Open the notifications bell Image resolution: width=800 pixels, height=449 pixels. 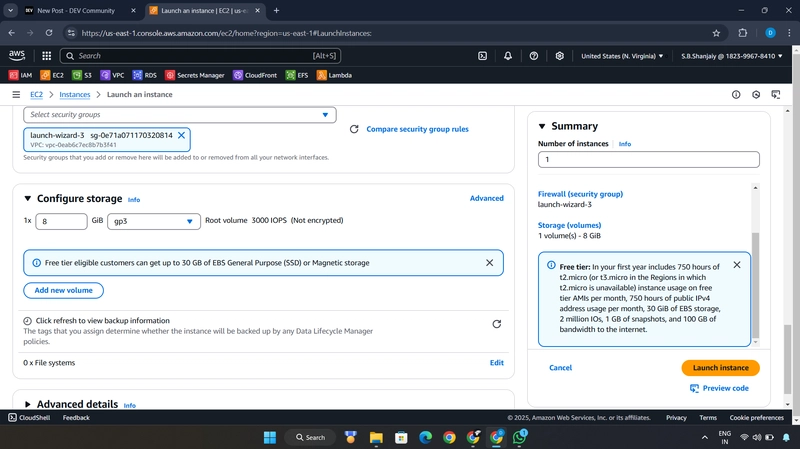pyautogui.click(x=508, y=56)
